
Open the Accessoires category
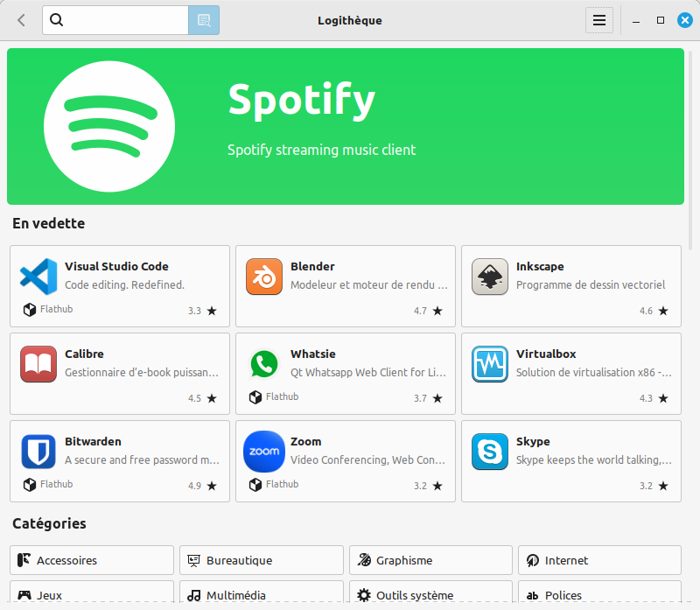[92, 560]
